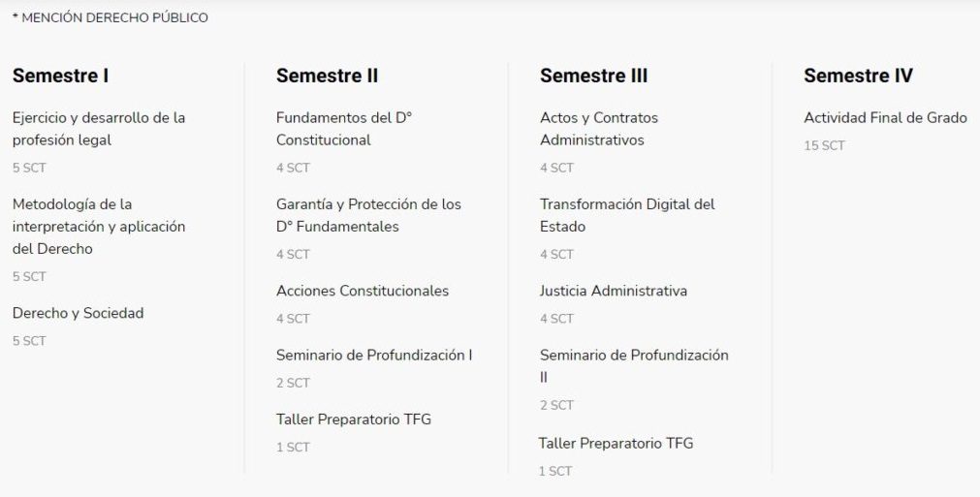This screenshot has height=497, width=980.
Task: Click the Semestre I heading
Action: tap(61, 76)
